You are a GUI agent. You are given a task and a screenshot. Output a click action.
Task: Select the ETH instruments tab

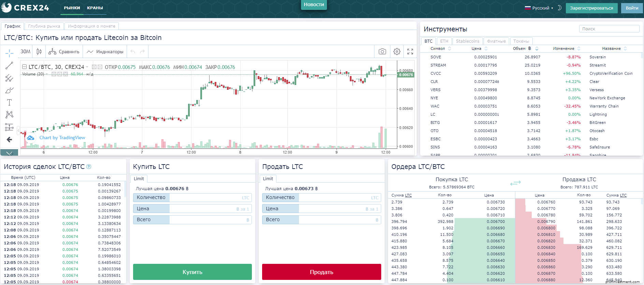point(444,41)
